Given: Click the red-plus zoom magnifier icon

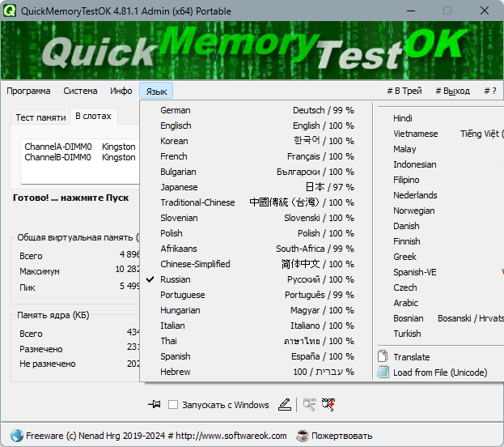Looking at the screenshot, I should 328,405.
